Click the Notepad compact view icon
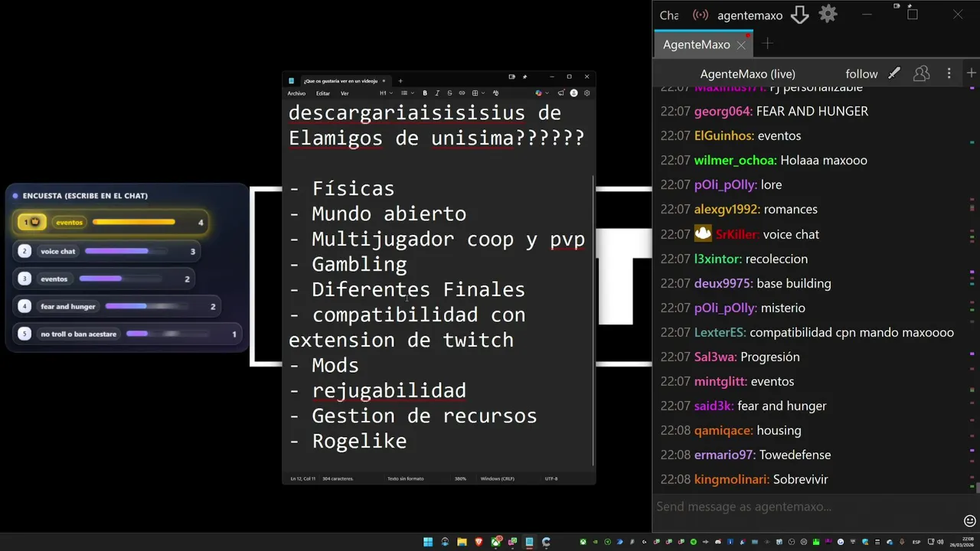Viewport: 980px width, 551px height. tap(512, 77)
